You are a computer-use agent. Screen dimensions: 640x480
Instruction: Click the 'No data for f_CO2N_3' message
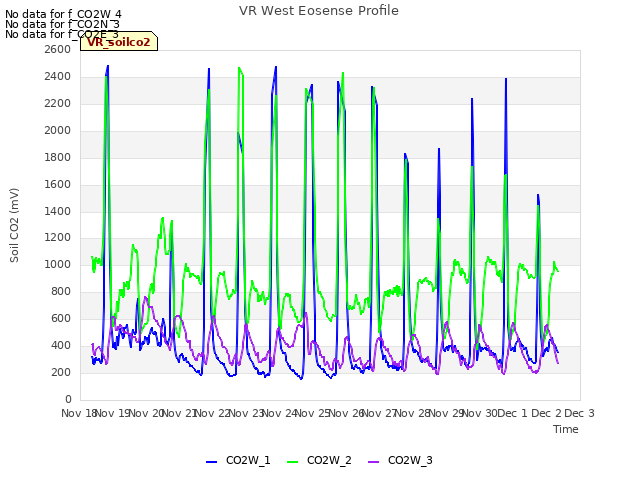tap(62, 24)
